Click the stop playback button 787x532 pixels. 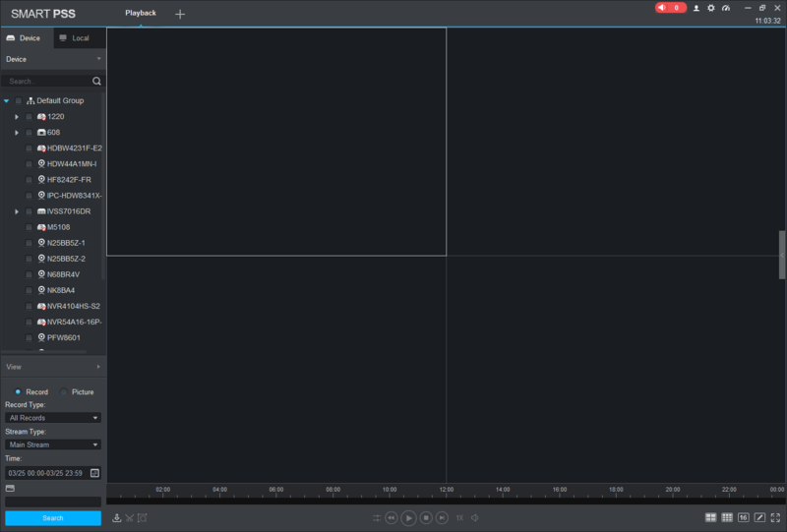tap(426, 518)
